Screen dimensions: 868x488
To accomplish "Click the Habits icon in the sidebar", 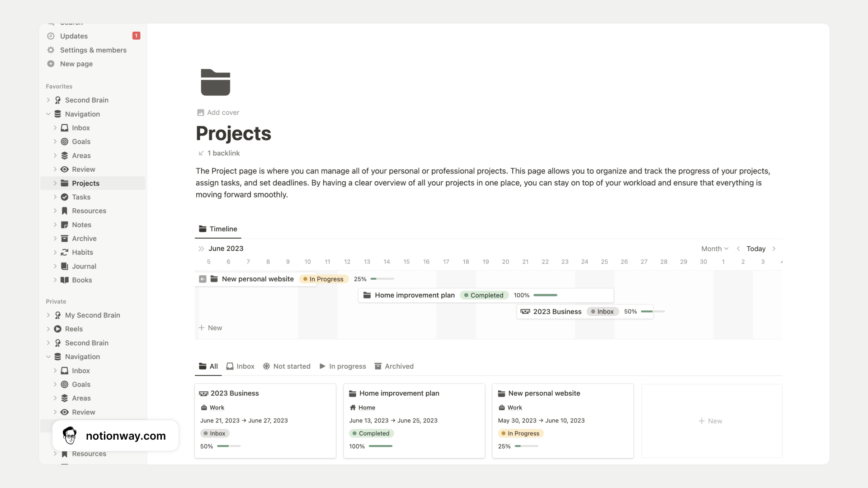I will (x=65, y=252).
